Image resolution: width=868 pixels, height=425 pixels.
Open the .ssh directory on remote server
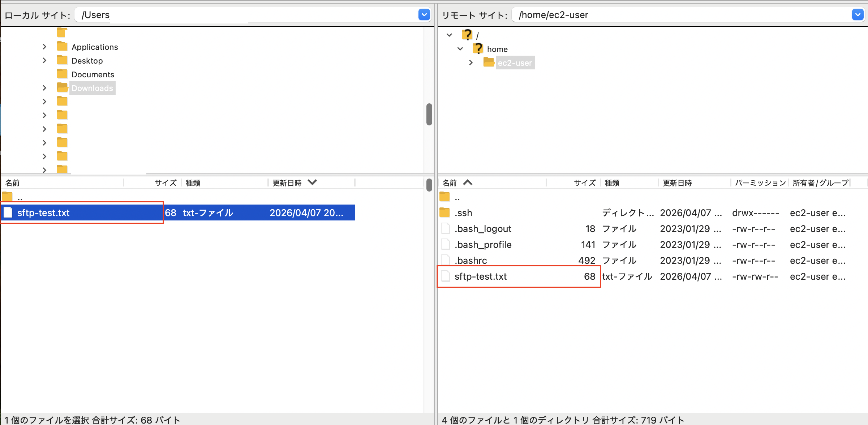click(464, 212)
